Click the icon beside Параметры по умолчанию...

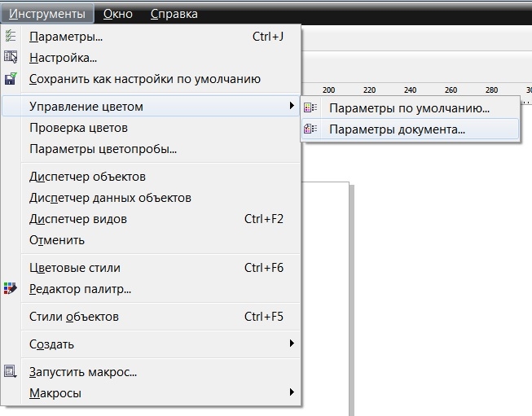pos(310,107)
